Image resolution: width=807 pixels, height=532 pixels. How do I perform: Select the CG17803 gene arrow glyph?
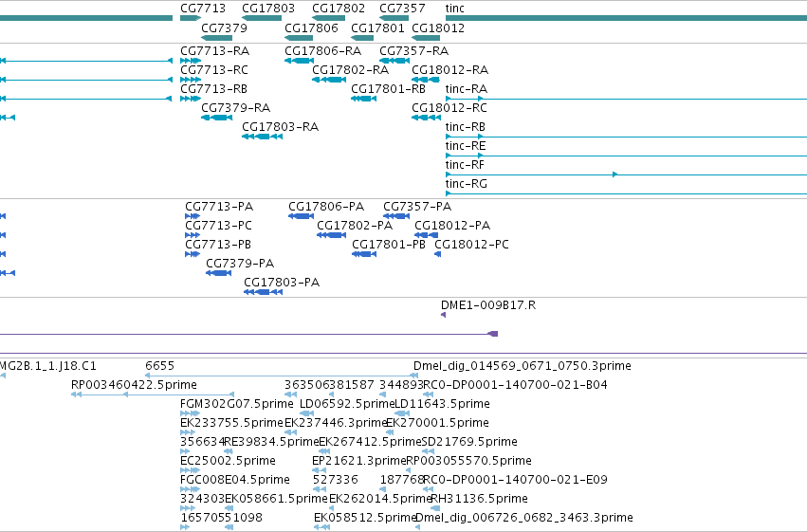tap(262, 18)
